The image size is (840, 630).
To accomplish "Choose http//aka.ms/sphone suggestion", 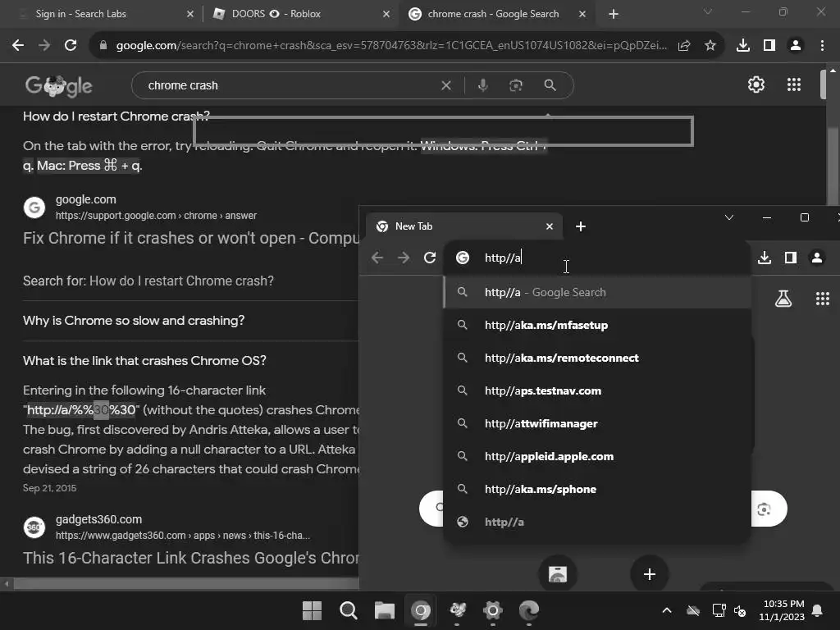I will point(597,489).
